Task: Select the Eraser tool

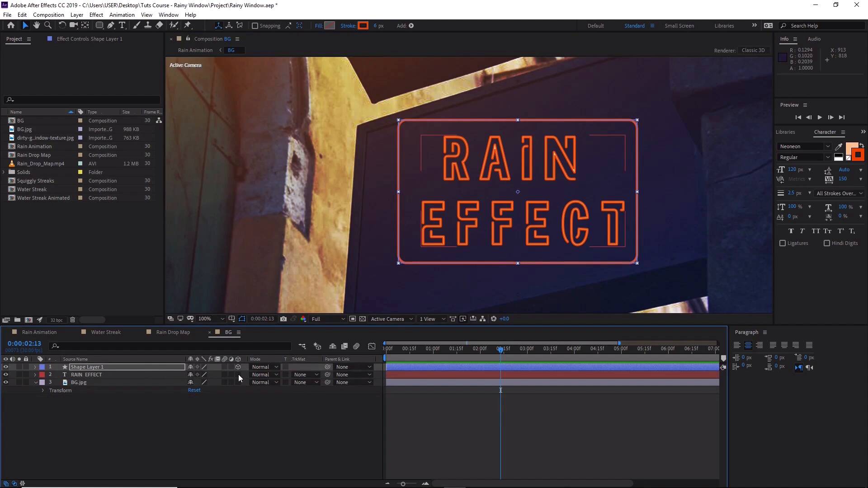Action: coord(159,25)
